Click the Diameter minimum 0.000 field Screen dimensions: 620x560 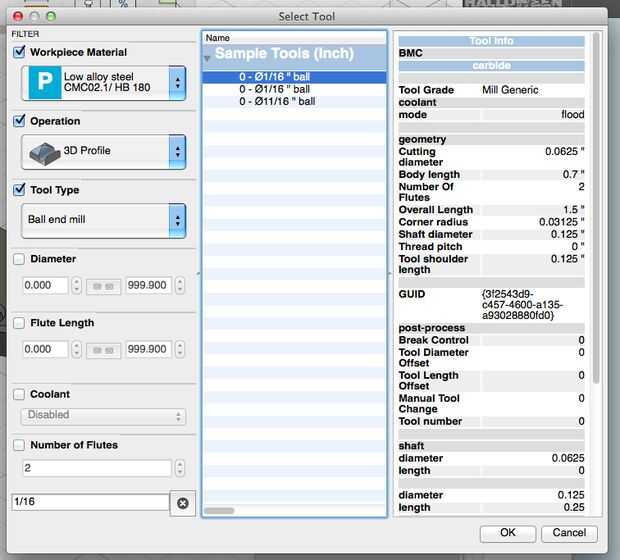pyautogui.click(x=45, y=285)
